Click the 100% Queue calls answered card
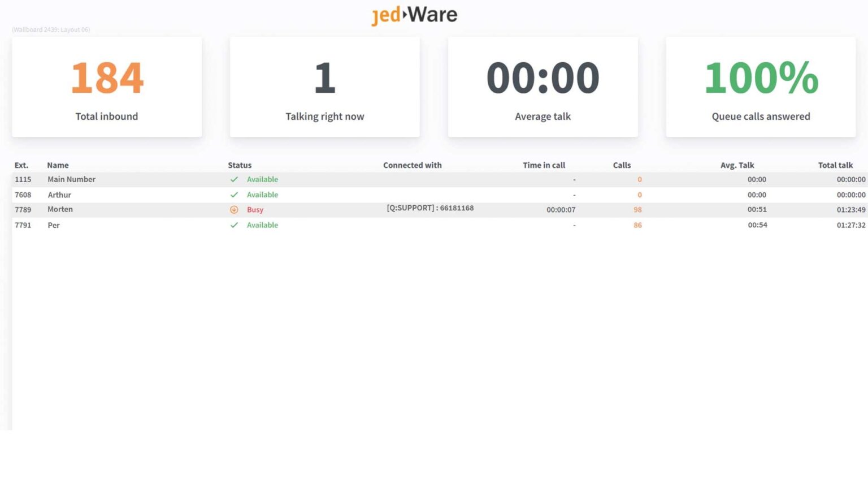This screenshot has height=501, width=868. tap(761, 87)
